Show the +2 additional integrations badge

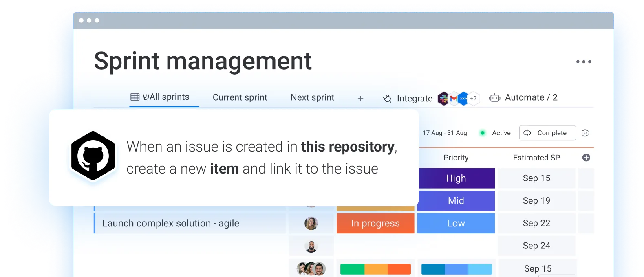point(473,98)
